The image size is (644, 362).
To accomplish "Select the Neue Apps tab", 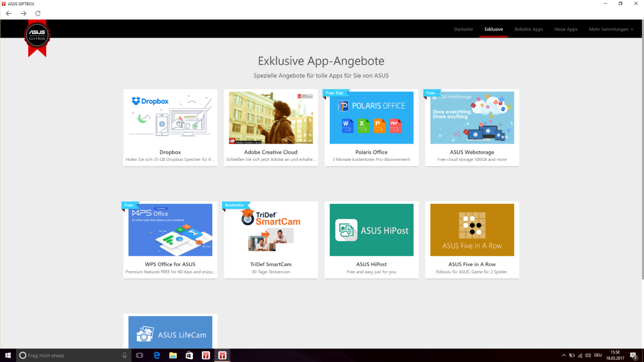I will click(566, 29).
